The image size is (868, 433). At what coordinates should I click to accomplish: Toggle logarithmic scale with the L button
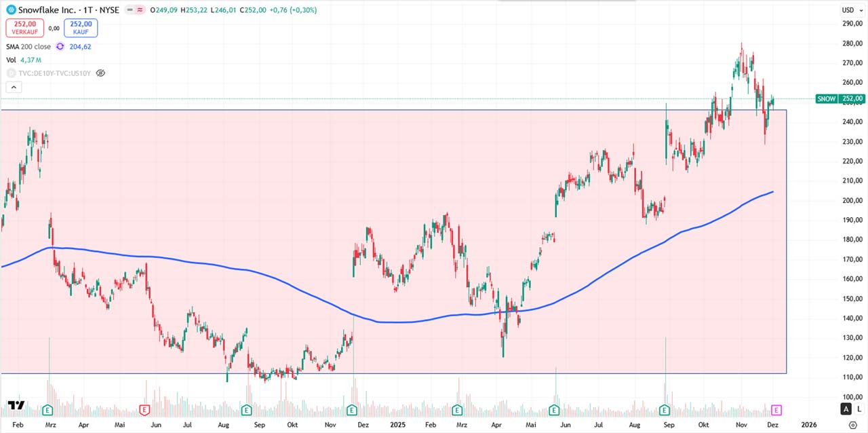coord(859,409)
